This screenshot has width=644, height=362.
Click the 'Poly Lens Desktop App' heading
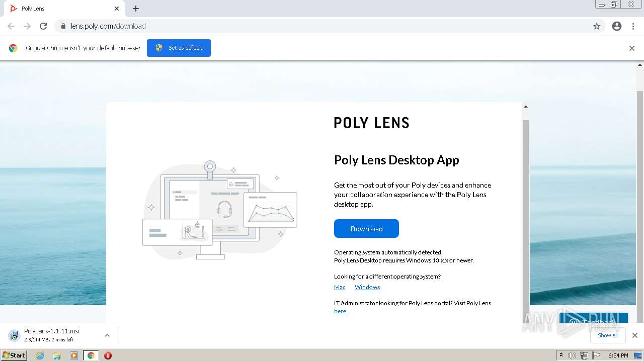(396, 160)
